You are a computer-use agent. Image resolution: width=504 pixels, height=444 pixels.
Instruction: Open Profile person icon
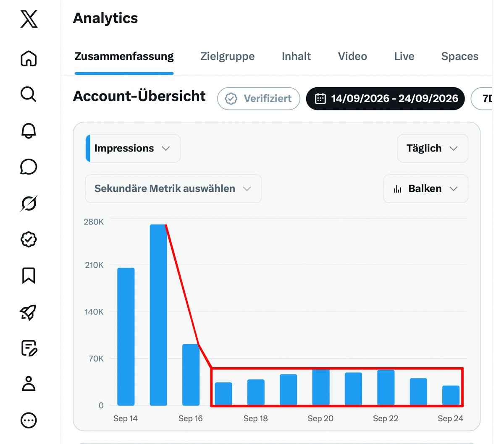pos(29,384)
